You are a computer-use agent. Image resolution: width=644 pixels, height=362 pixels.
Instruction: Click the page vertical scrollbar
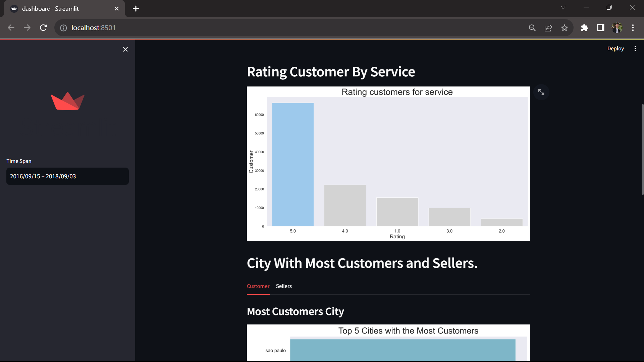coord(642,149)
